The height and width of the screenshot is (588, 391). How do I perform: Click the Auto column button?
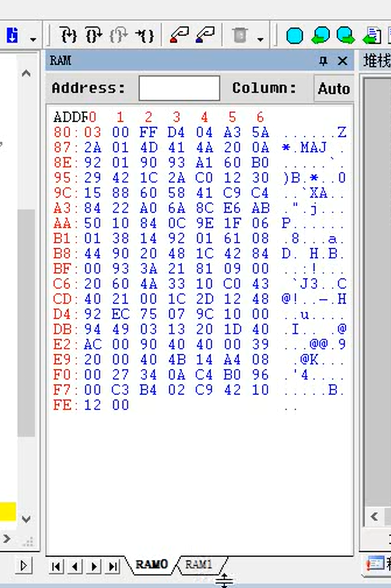point(334,88)
